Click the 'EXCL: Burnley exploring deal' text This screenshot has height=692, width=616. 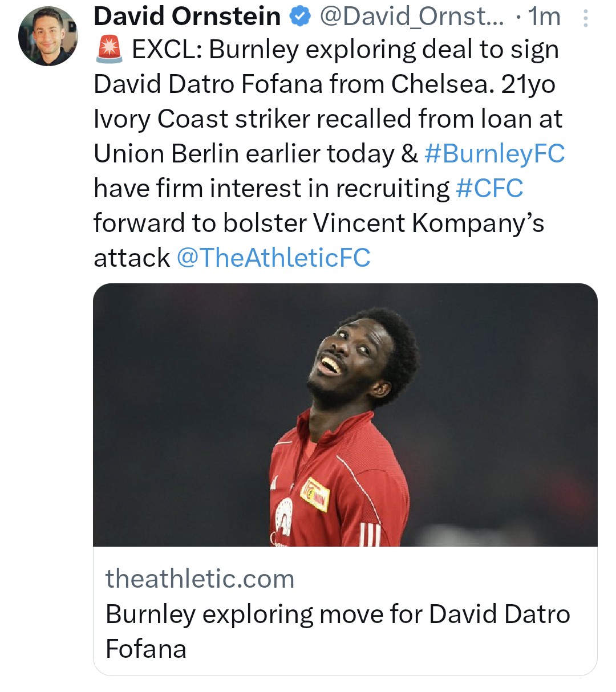(x=345, y=50)
